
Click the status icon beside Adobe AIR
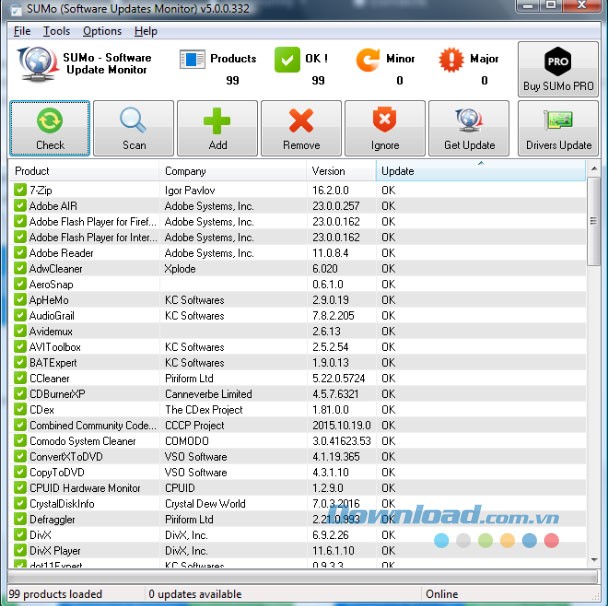20,205
